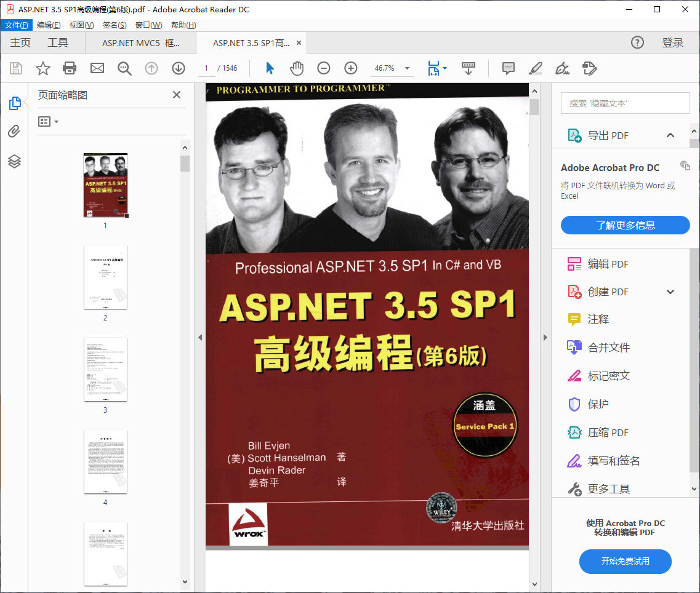Click thumbnail panel scroll down arrow
700x593 pixels.
185,582
